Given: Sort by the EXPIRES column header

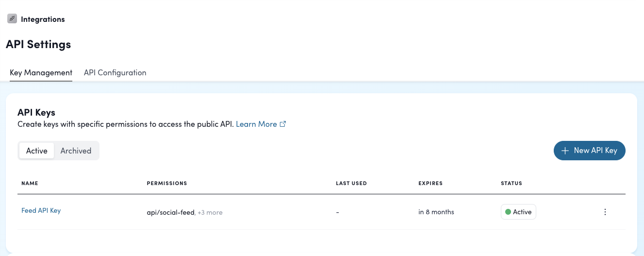Looking at the screenshot, I should pos(430,183).
